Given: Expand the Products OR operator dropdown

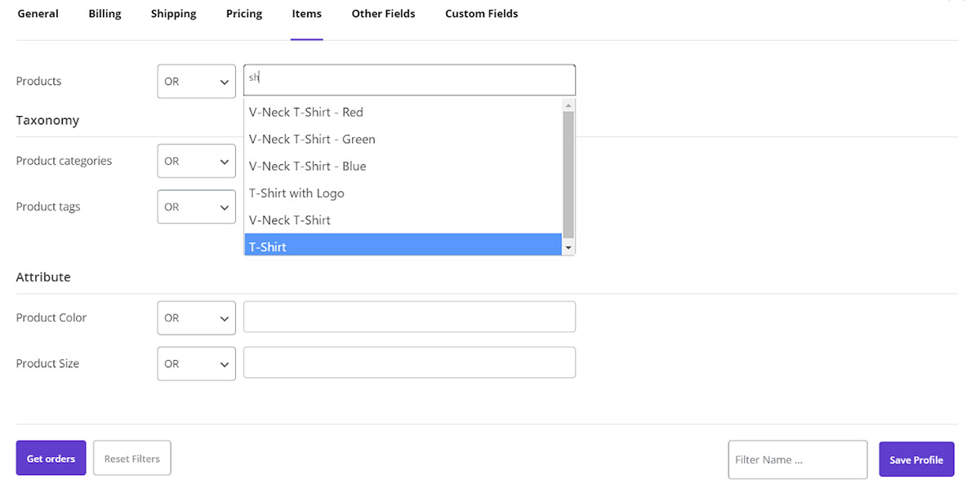Looking at the screenshot, I should pyautogui.click(x=196, y=82).
